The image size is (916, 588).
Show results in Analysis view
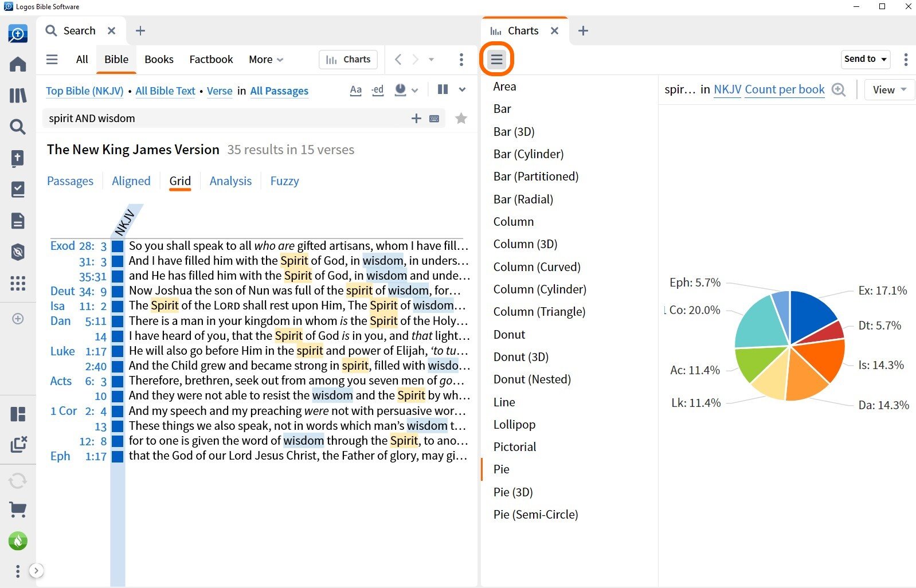tap(230, 181)
